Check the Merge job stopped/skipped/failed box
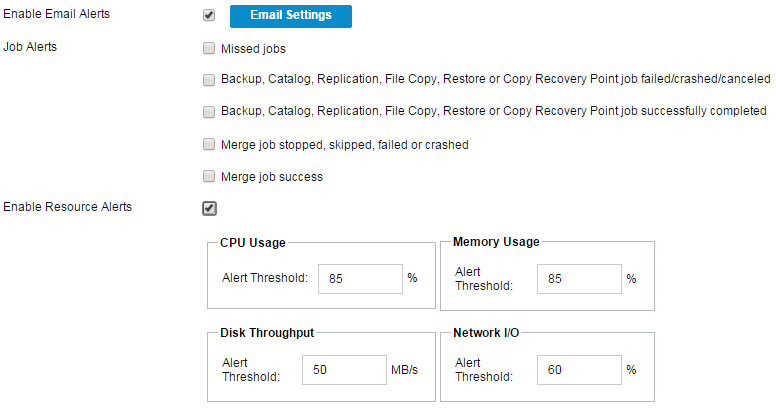Screen dimensions: 776x409 [x=209, y=144]
